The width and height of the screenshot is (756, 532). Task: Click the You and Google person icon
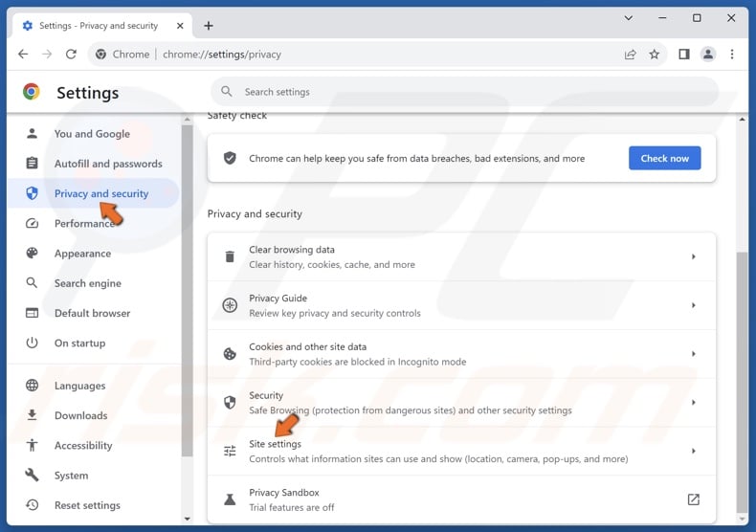pyautogui.click(x=32, y=134)
